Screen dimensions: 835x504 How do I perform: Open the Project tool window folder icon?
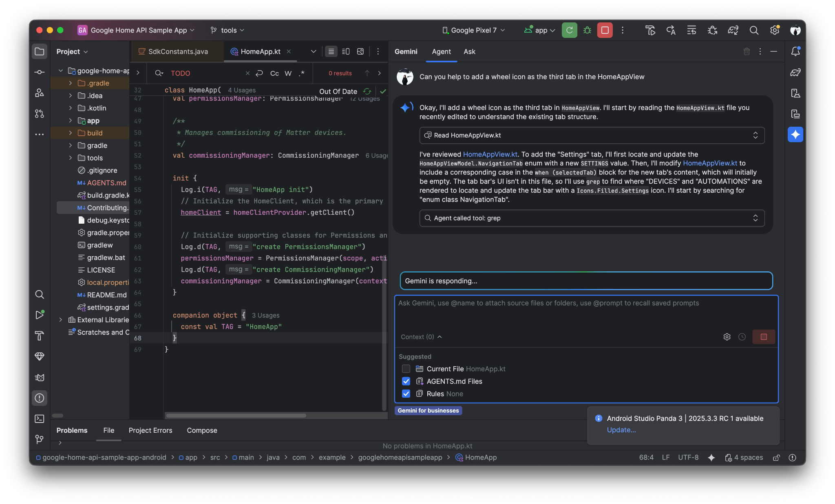(x=40, y=52)
